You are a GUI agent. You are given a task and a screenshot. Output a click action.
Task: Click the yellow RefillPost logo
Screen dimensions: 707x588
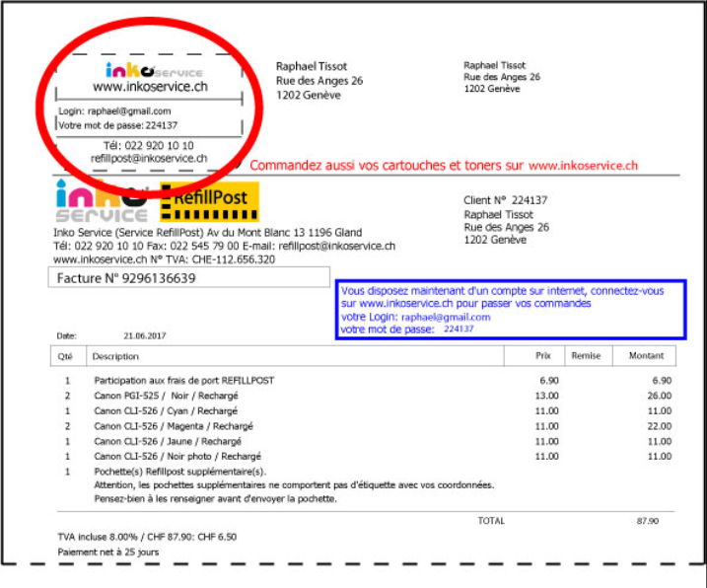(x=210, y=201)
